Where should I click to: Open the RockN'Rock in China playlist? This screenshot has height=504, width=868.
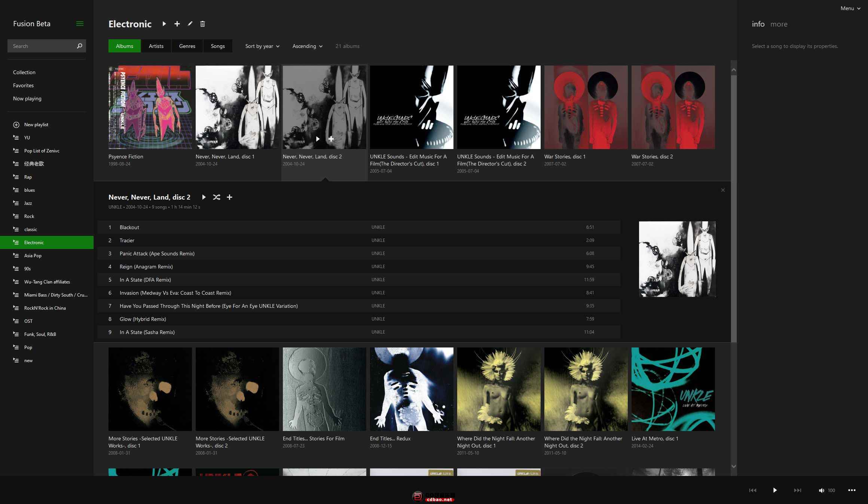coord(47,308)
